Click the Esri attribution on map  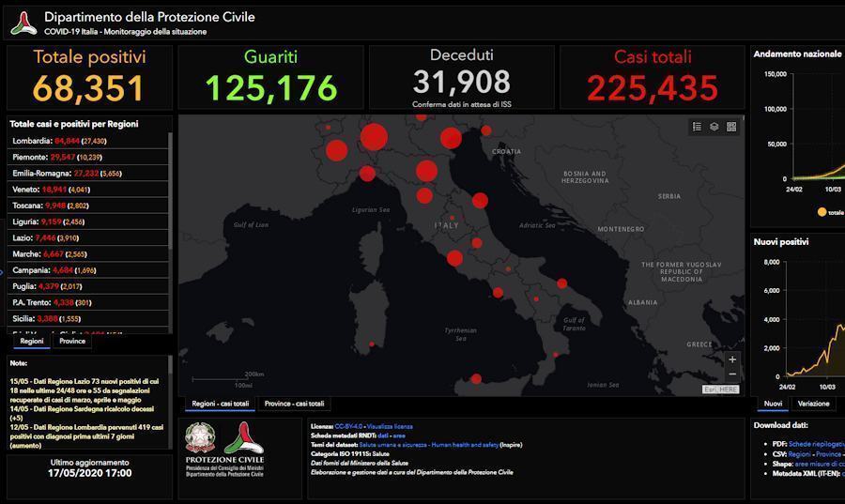tap(721, 389)
